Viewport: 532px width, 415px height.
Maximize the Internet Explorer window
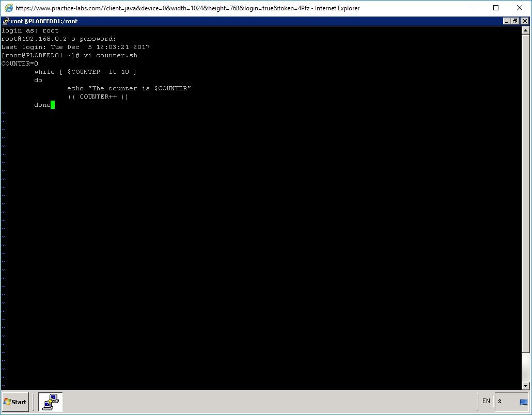coord(495,8)
